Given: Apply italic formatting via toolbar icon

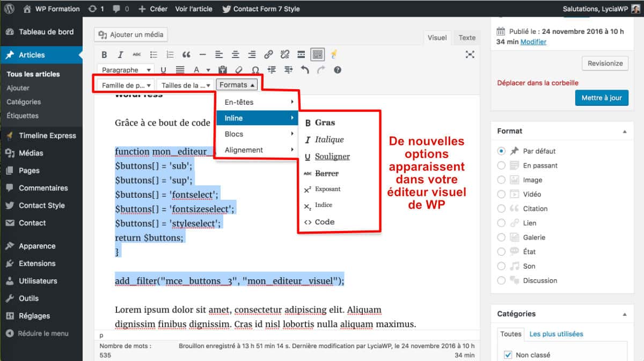Looking at the screenshot, I should (120, 54).
